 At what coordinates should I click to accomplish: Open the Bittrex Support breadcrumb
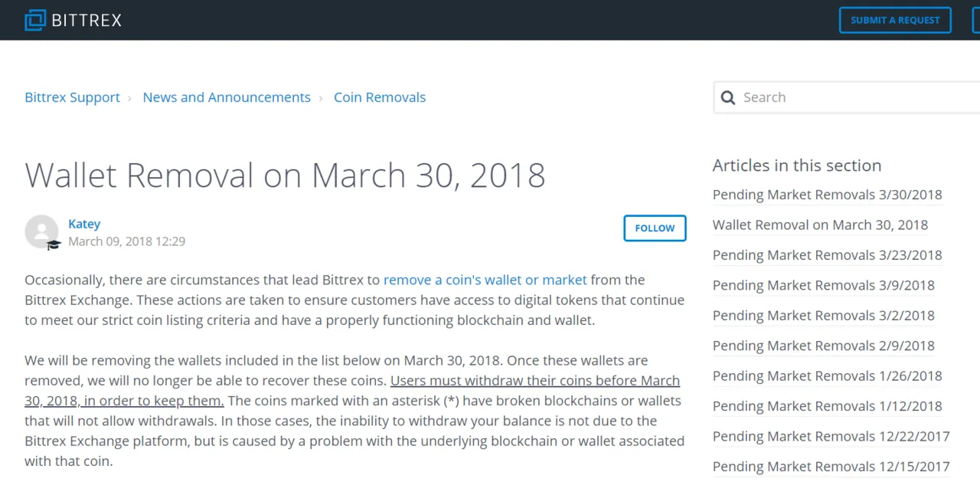[x=72, y=97]
